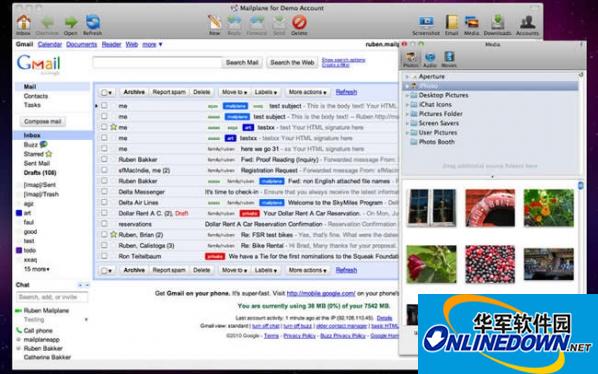
Task: Open the top 'Move to' dropdown
Action: pos(234,92)
